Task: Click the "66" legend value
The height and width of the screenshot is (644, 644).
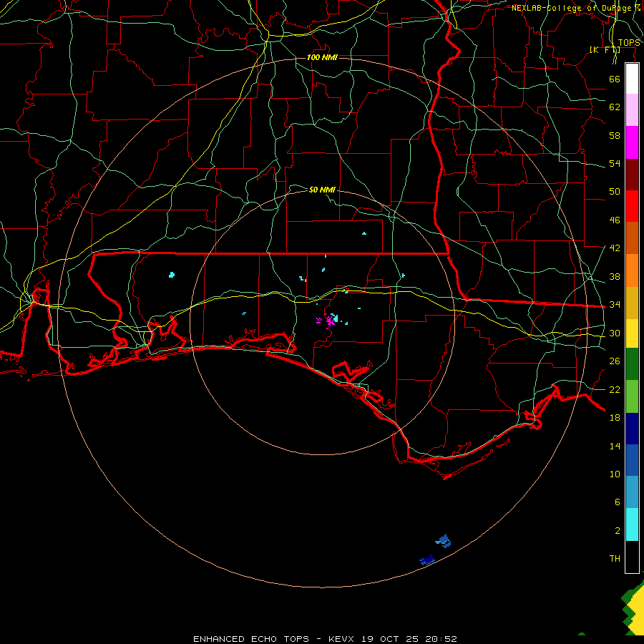Action: click(615, 79)
